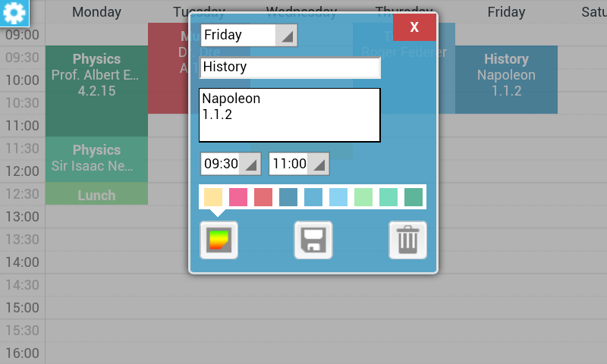Image resolution: width=607 pixels, height=364 pixels.
Task: Select the dark teal green swatch
Action: point(414,197)
